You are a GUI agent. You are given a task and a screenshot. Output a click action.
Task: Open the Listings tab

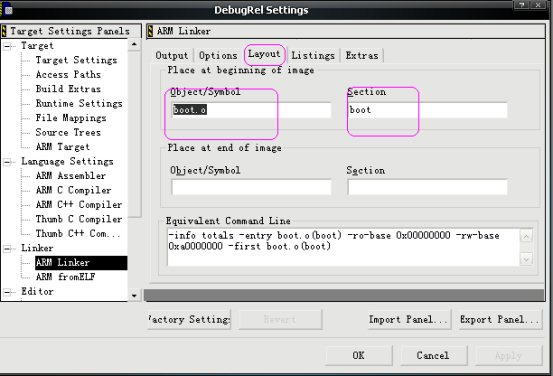pyautogui.click(x=313, y=56)
